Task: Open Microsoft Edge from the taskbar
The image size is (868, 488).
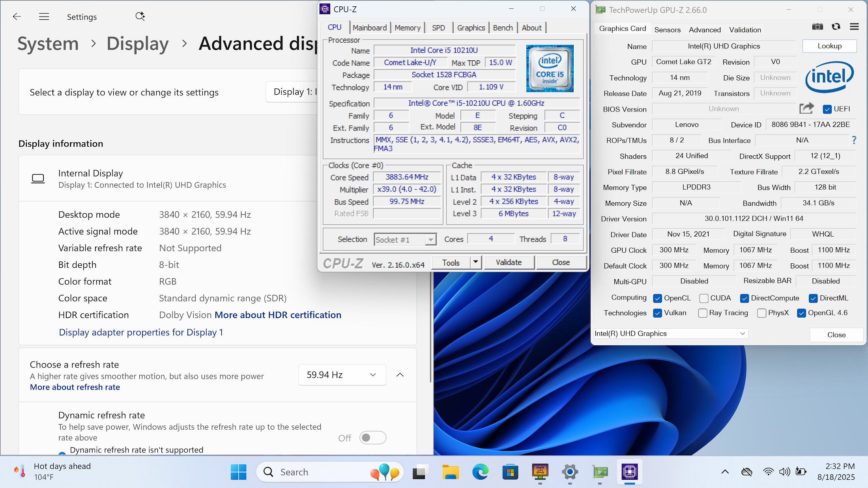Action: (480, 472)
